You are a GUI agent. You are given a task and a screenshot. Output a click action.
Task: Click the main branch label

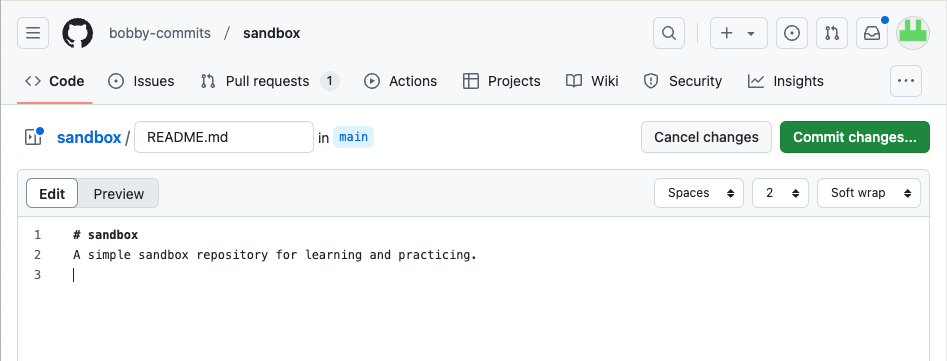pyautogui.click(x=353, y=137)
